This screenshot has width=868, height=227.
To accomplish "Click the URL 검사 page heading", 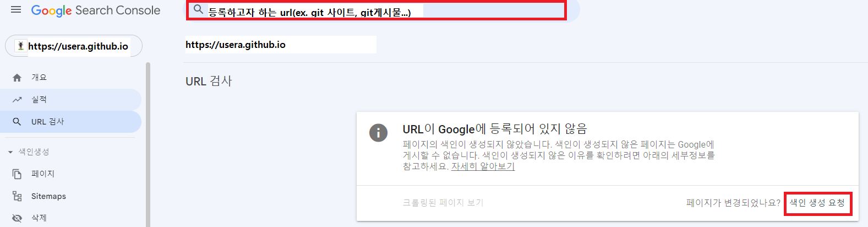I will tap(209, 82).
